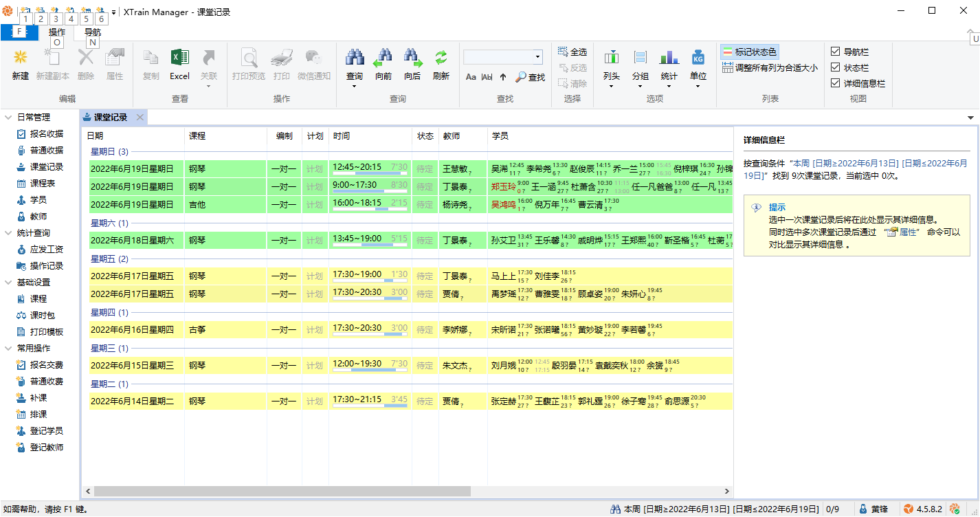The width and height of the screenshot is (980, 517).
Task: Click 课程 column header
Action: click(x=226, y=136)
